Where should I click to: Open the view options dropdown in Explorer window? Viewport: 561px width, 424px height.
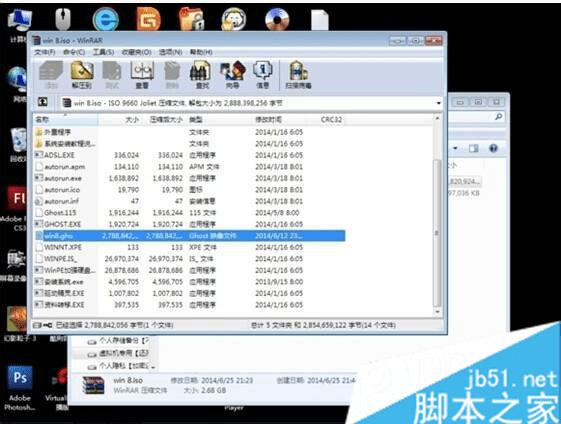click(x=455, y=148)
